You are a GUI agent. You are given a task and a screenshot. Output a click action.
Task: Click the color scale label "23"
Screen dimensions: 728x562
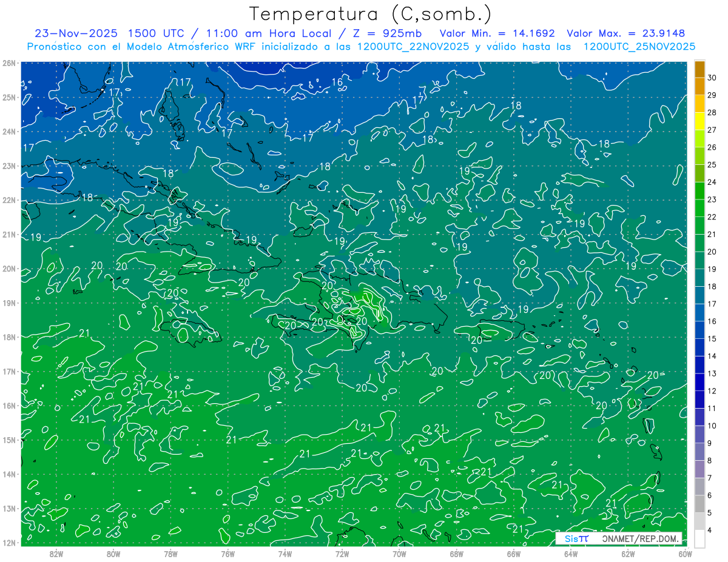(x=712, y=199)
